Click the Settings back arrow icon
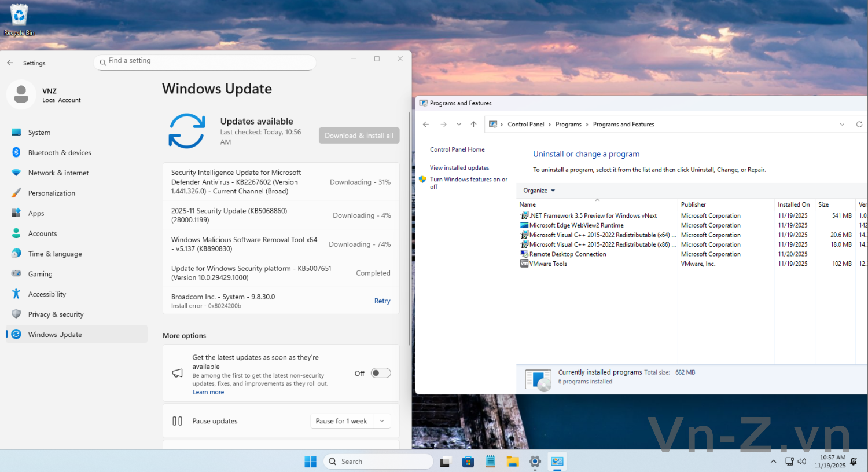Image resolution: width=868 pixels, height=472 pixels. (10, 63)
